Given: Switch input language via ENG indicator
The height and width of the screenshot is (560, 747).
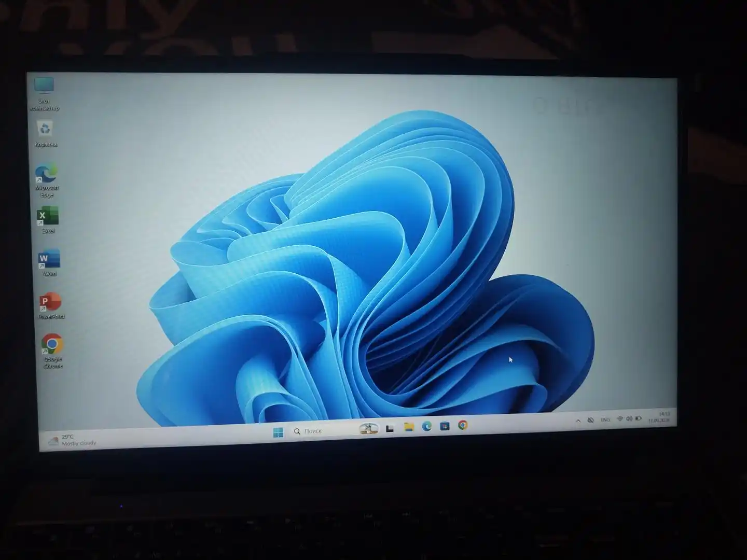Looking at the screenshot, I should point(605,419).
